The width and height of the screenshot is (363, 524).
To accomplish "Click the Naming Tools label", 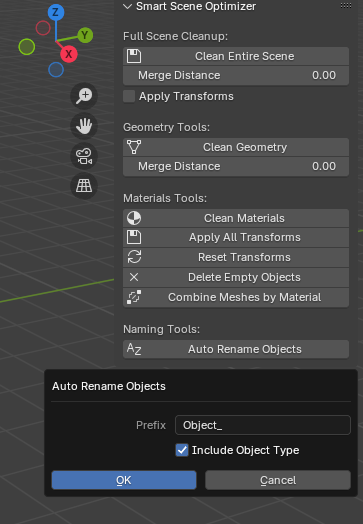I will (x=161, y=330).
